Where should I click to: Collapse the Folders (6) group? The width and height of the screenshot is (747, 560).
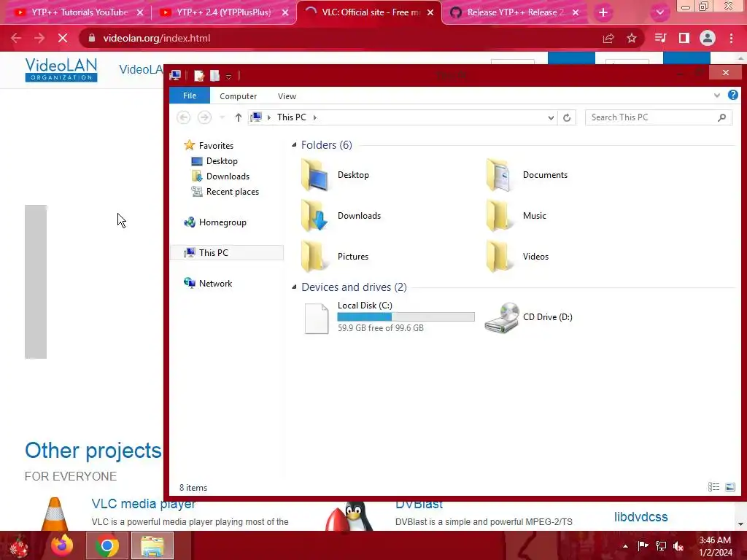pos(294,145)
